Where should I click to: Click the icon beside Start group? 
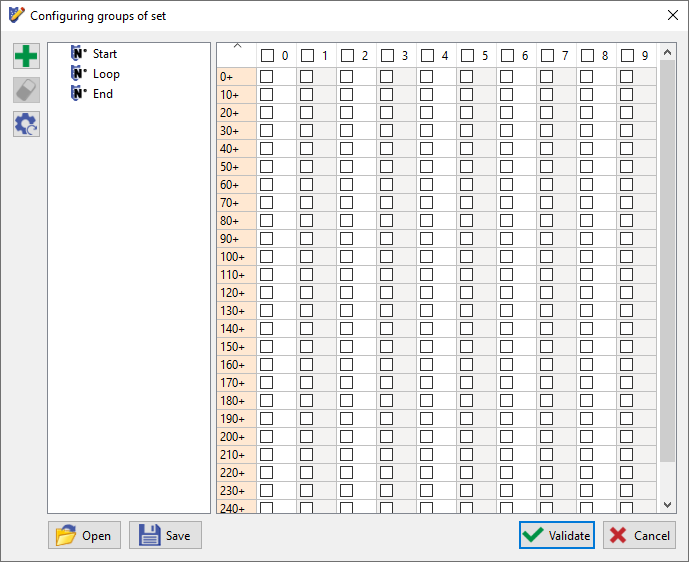pos(79,54)
